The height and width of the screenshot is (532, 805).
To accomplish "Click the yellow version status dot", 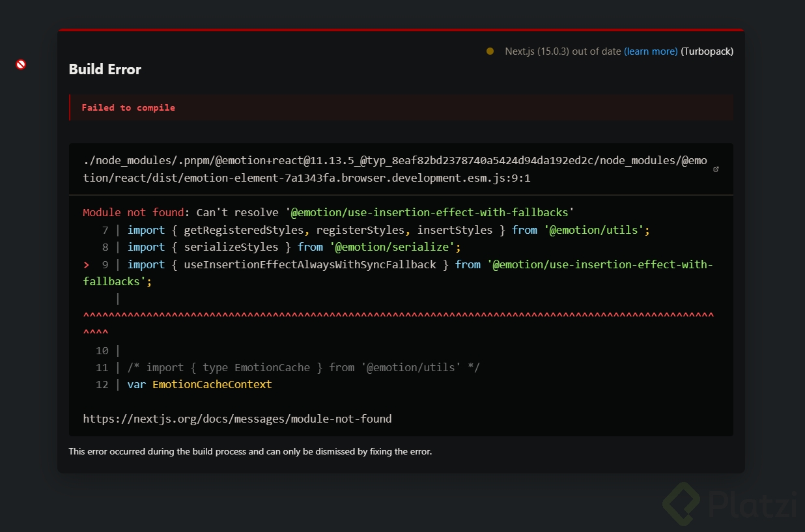I will point(490,51).
